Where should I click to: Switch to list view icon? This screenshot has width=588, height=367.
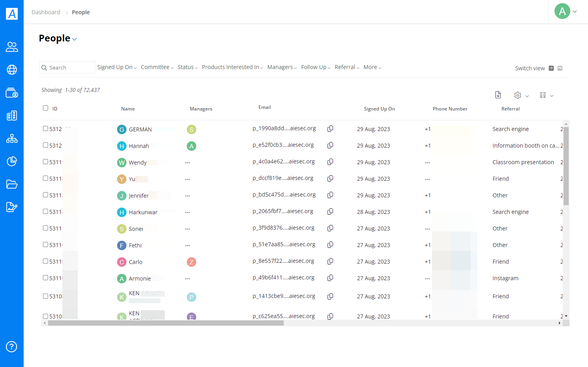[x=551, y=68]
